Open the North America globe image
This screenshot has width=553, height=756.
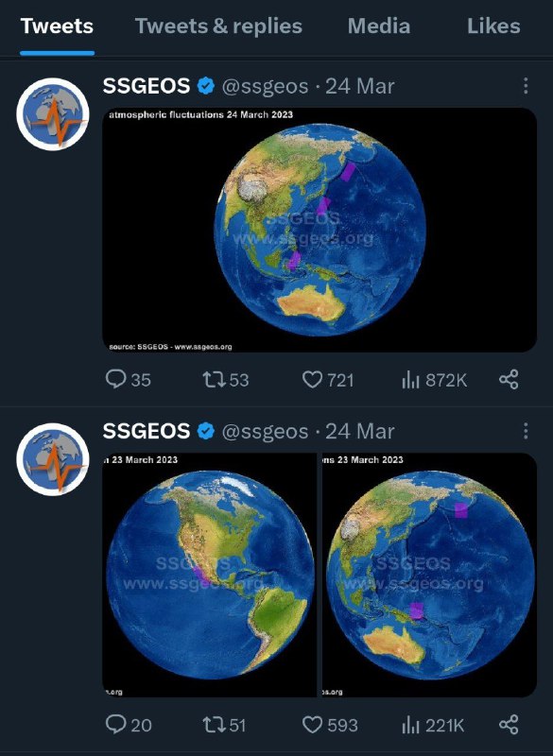coord(210,575)
